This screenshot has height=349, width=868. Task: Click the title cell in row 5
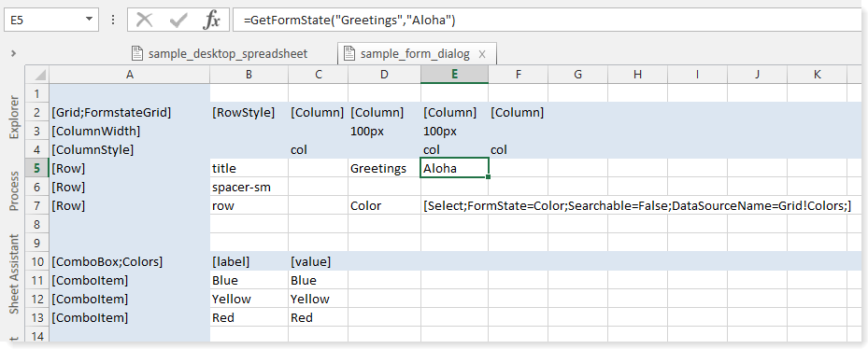(249, 168)
